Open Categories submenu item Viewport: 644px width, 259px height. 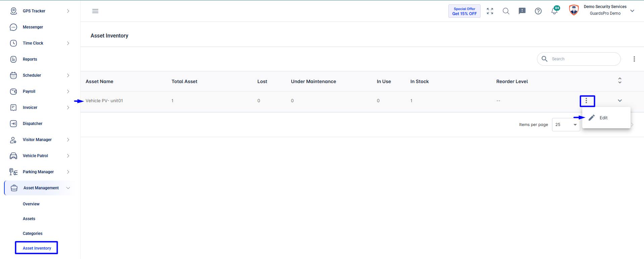33,234
